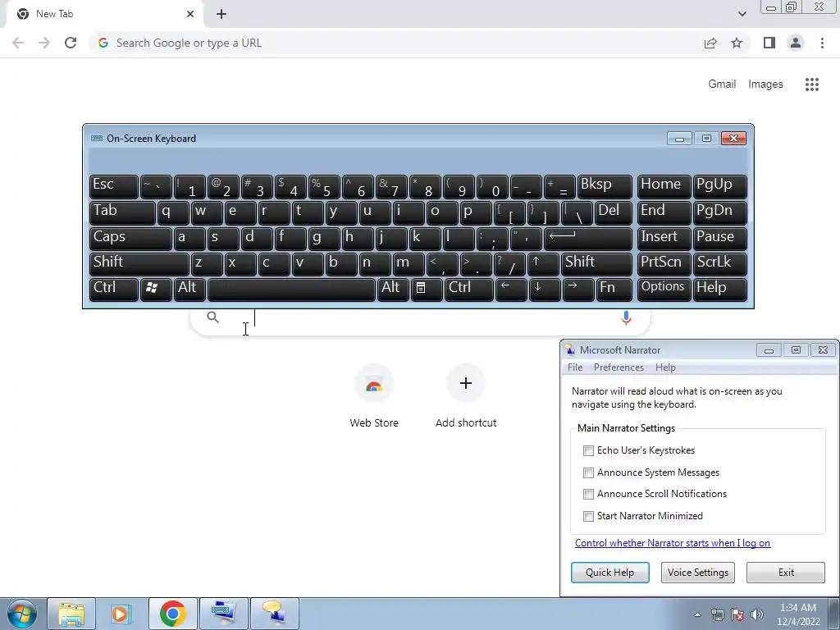Tap the Tab key on keyboard

point(122,212)
